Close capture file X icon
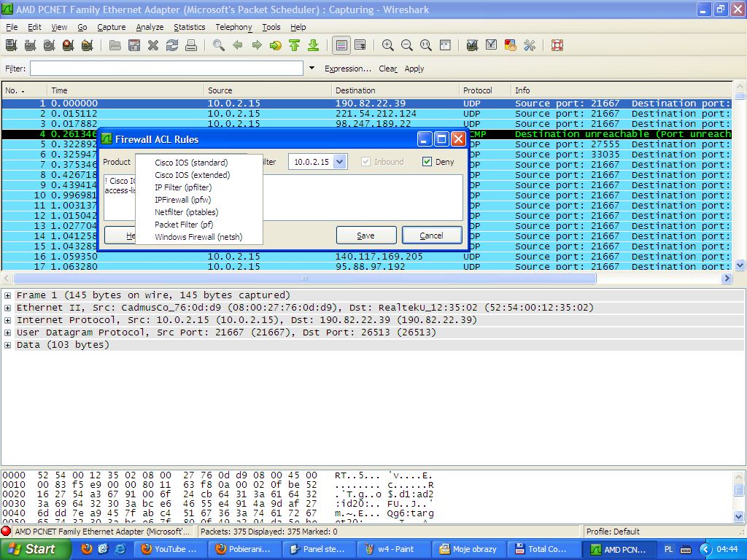The image size is (747, 560). click(153, 45)
